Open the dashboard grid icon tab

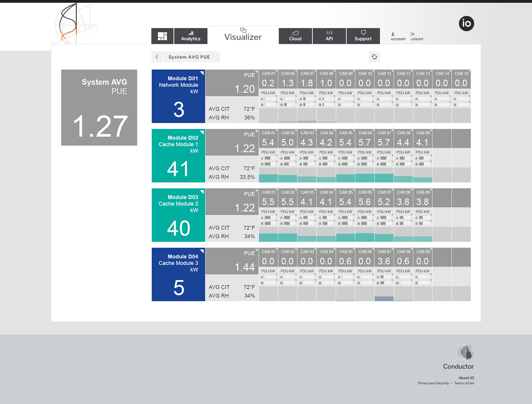click(x=162, y=36)
